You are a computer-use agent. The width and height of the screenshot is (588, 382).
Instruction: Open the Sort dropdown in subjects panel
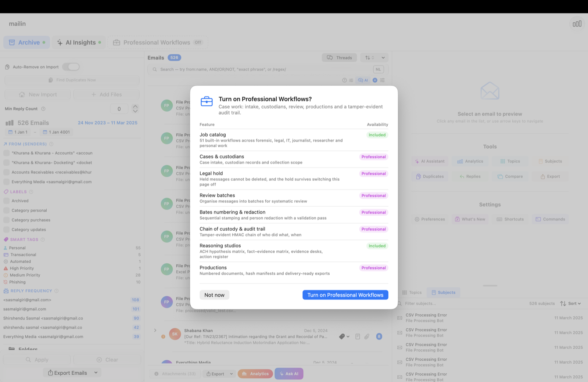[x=571, y=303]
